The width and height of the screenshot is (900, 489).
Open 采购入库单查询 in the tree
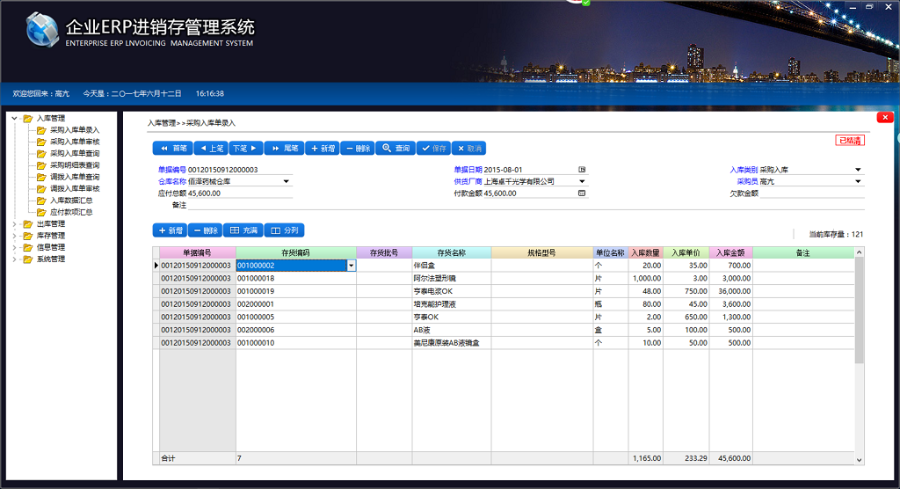(x=75, y=153)
